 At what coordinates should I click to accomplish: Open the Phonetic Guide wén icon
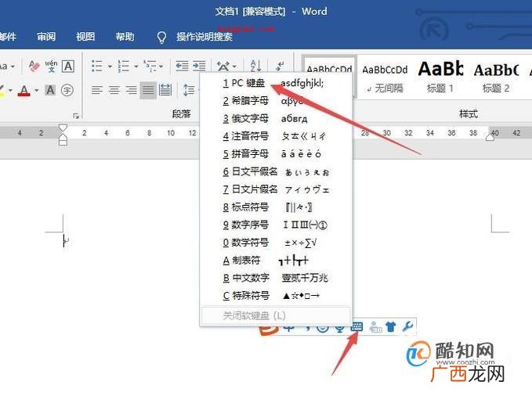51,66
